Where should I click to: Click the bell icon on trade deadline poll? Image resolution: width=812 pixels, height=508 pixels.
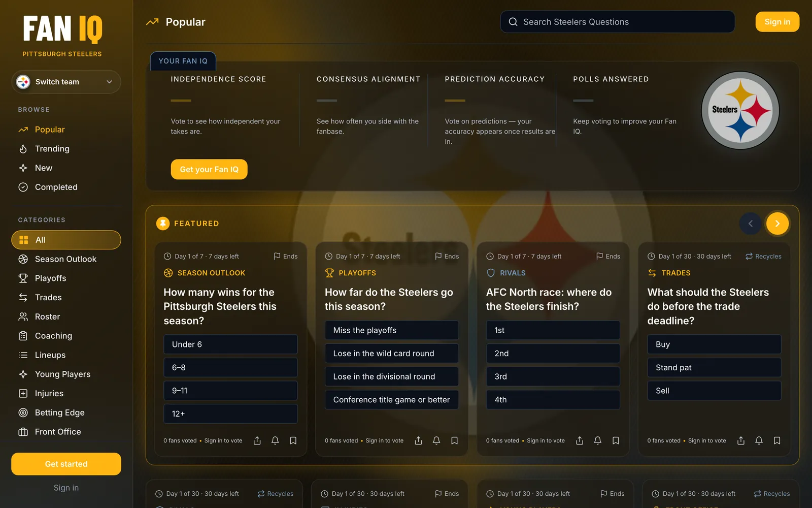[759, 440]
